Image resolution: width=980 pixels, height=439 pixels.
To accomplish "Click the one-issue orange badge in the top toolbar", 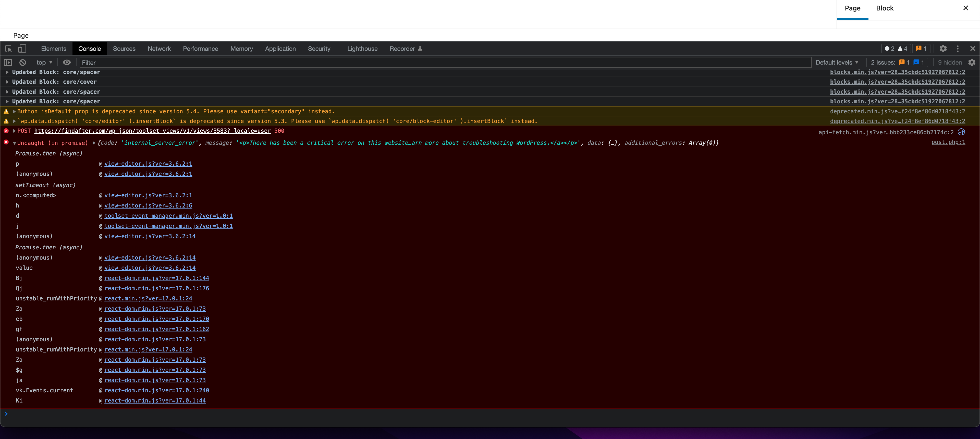I will (x=921, y=49).
